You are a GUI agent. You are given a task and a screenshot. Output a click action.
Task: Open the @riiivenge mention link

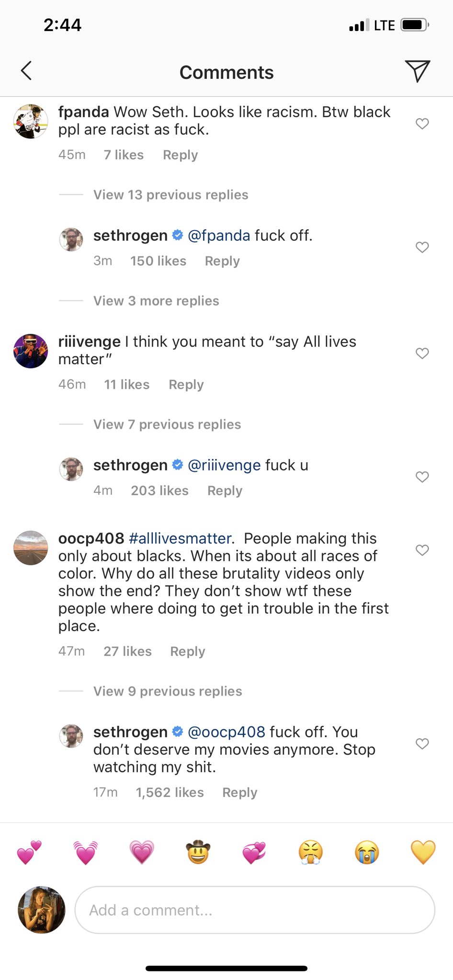pos(224,465)
